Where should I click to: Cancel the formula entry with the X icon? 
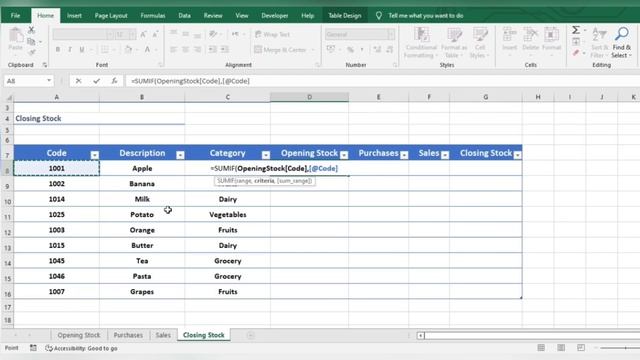(x=78, y=81)
